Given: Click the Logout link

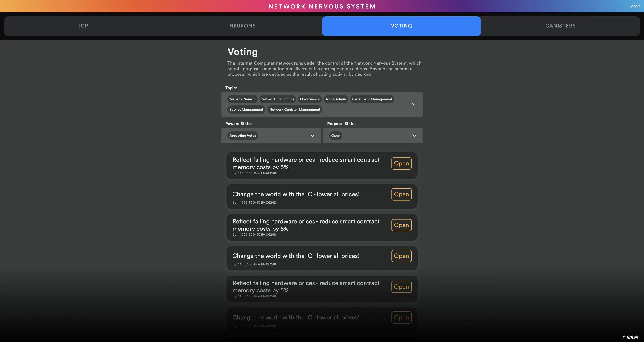Looking at the screenshot, I should 635,6.
